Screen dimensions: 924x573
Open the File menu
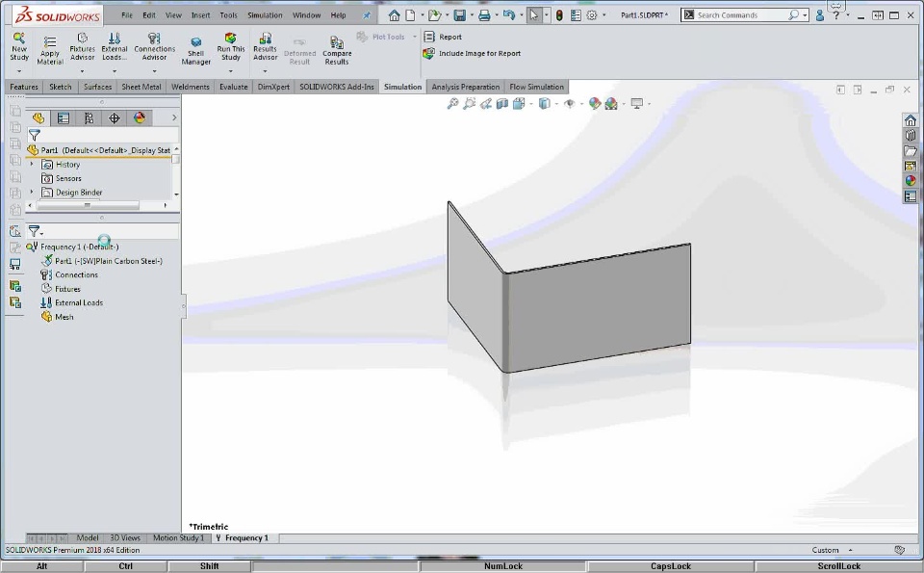click(127, 15)
